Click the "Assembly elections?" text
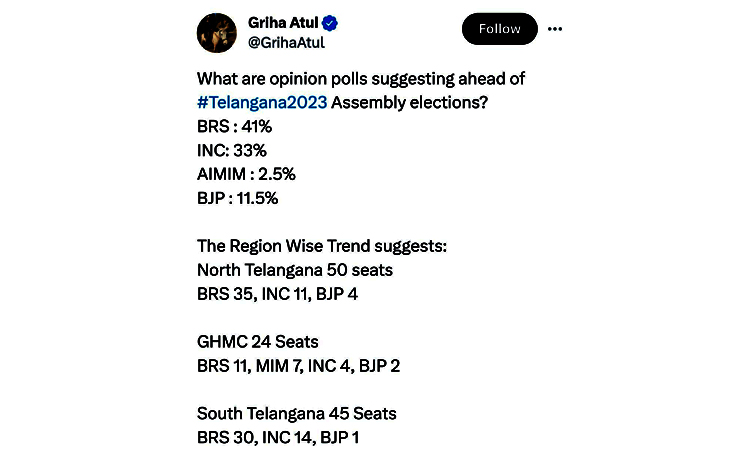 (409, 102)
